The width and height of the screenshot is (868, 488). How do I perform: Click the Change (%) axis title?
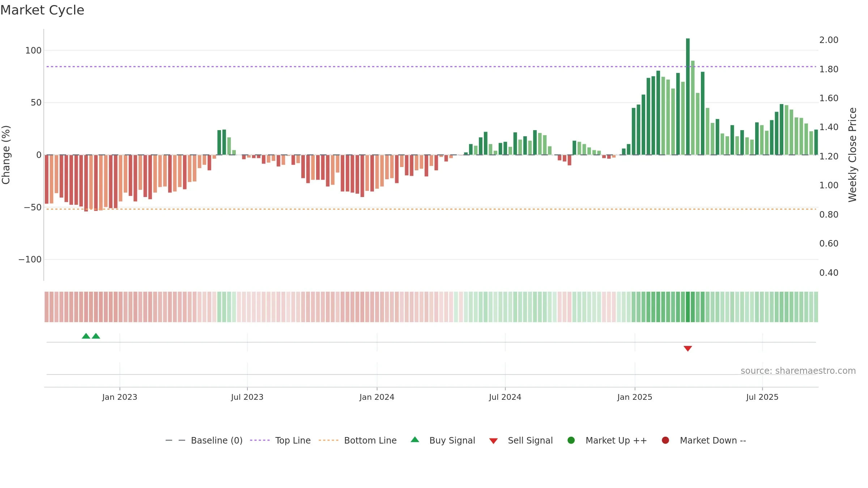[x=6, y=155]
